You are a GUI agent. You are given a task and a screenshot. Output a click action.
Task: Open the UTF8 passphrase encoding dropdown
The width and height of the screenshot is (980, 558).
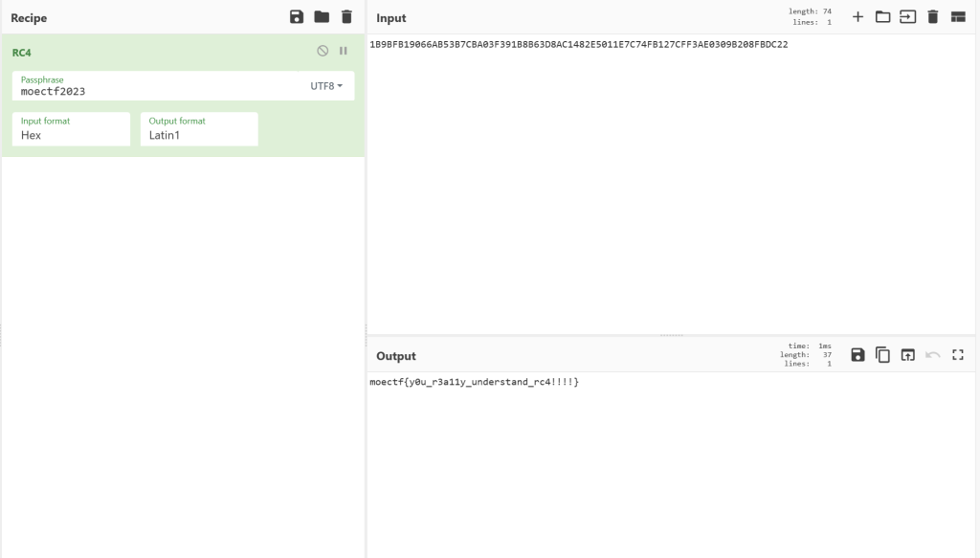point(326,86)
